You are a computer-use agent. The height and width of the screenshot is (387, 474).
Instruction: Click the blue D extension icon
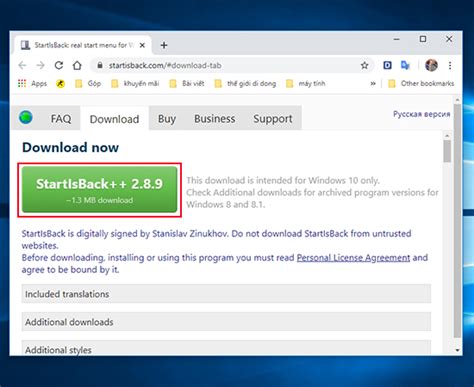(x=387, y=65)
